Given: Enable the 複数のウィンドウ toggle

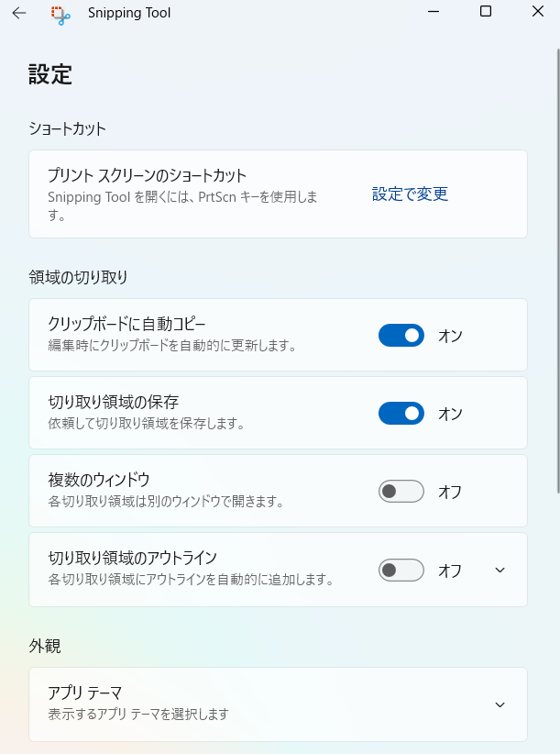Looking at the screenshot, I should tap(401, 492).
